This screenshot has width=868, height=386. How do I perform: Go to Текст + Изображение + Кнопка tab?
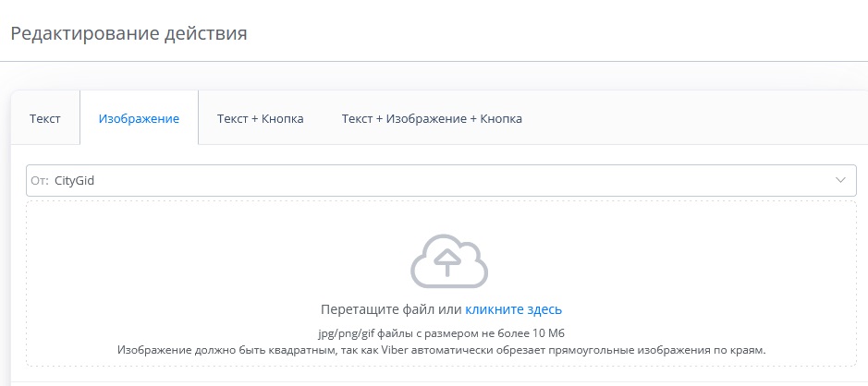(x=432, y=118)
